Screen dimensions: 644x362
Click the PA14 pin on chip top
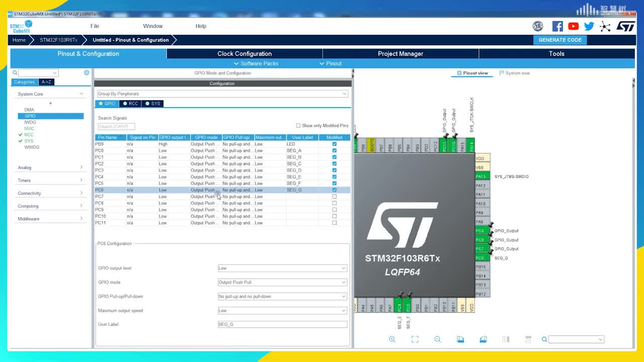click(x=471, y=145)
